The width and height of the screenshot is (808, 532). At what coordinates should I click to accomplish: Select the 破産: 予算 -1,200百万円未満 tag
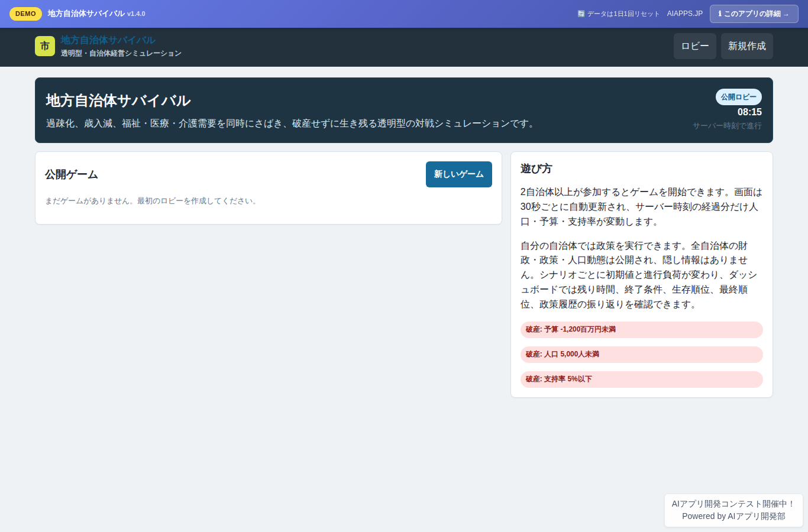click(x=642, y=330)
